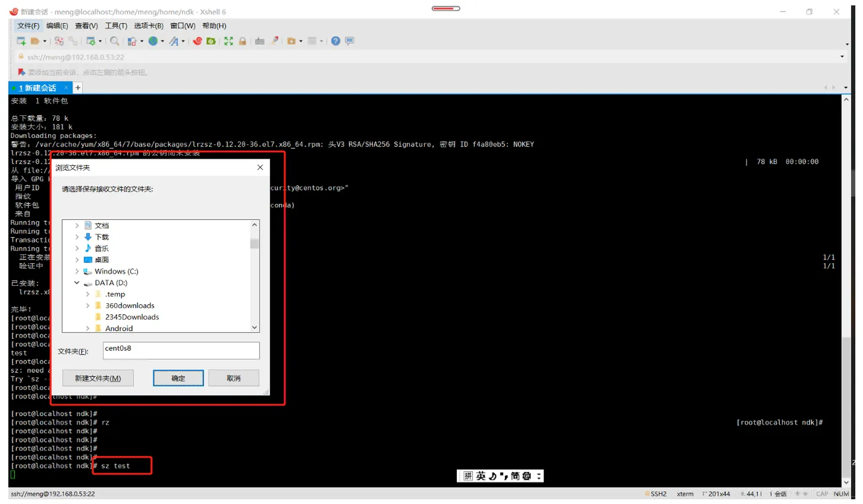The image size is (863, 504).
Task: Select the 文档 folder in tree
Action: point(102,226)
